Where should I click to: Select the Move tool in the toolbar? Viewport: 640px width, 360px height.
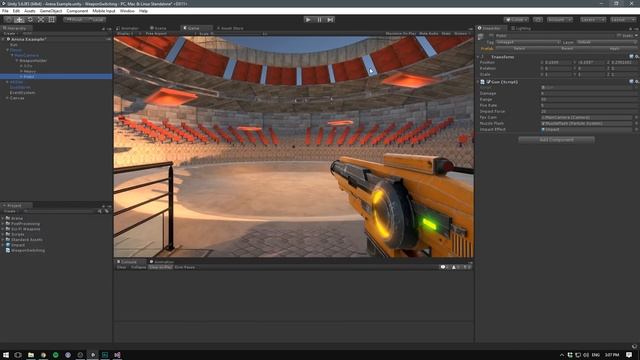[x=19, y=20]
